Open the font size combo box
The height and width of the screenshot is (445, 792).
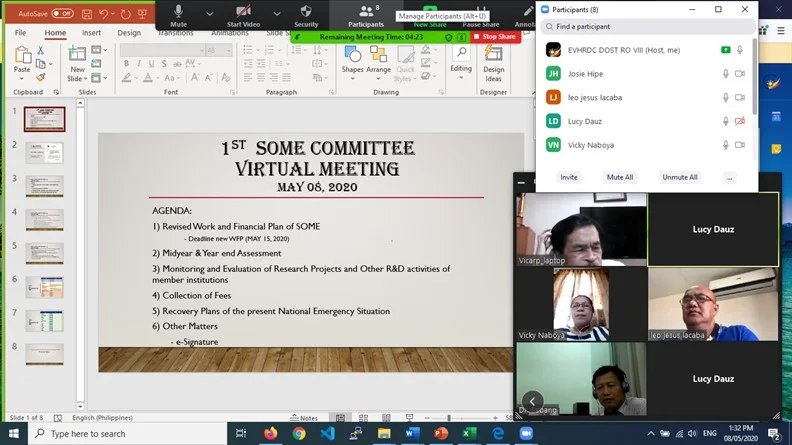click(218, 50)
